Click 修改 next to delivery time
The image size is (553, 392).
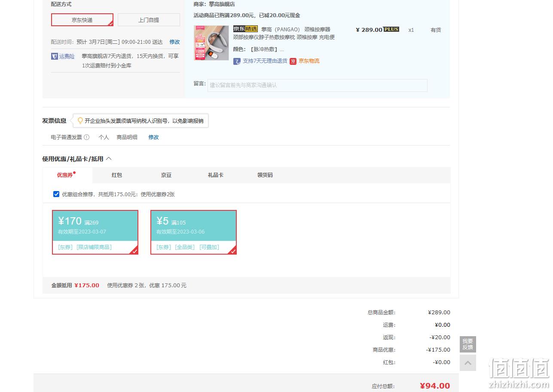(174, 42)
